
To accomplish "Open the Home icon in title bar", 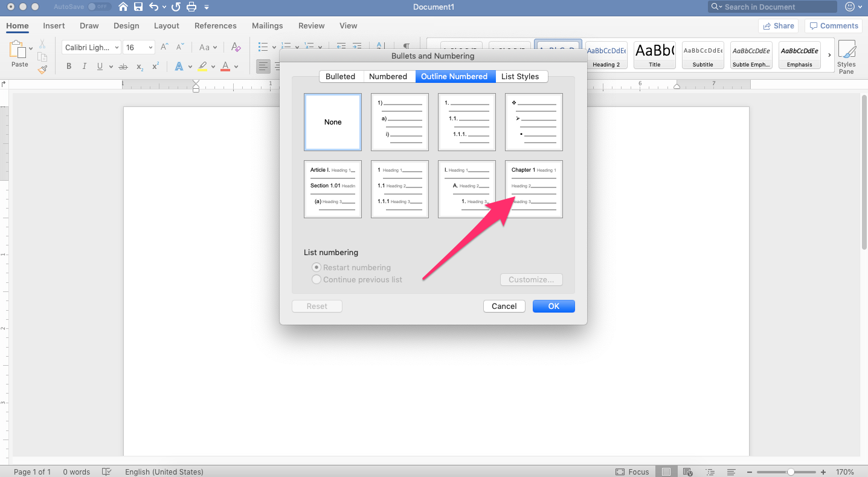I will point(123,7).
